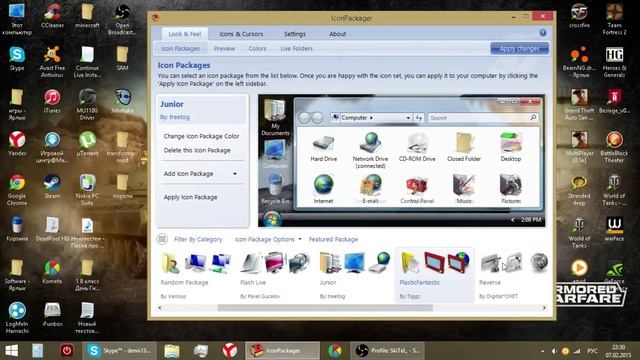
Task: Open the About tab
Action: 338,34
